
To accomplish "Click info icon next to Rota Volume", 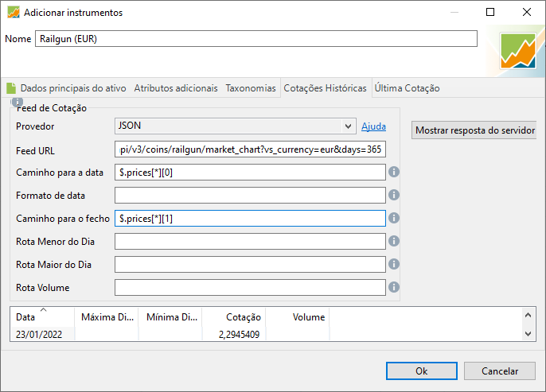I will pyautogui.click(x=394, y=287).
